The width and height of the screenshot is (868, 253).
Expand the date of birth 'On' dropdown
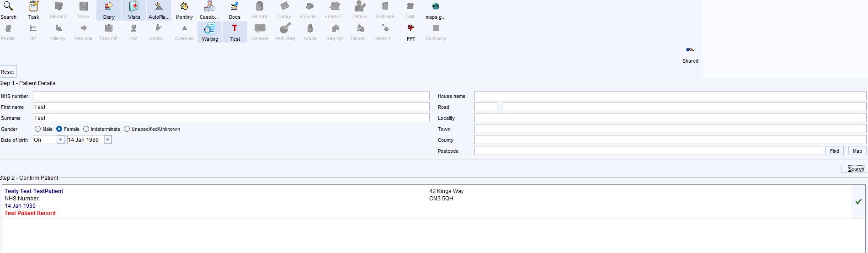[60, 140]
